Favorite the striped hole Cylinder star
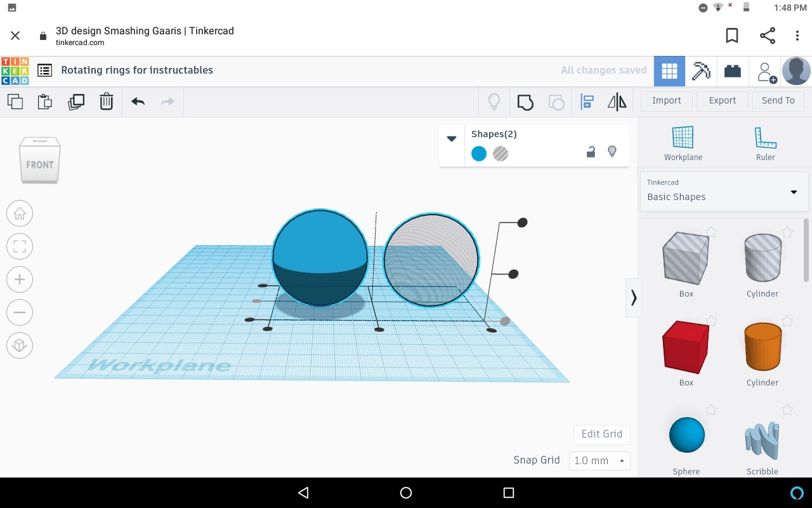This screenshot has height=508, width=812. click(x=787, y=232)
